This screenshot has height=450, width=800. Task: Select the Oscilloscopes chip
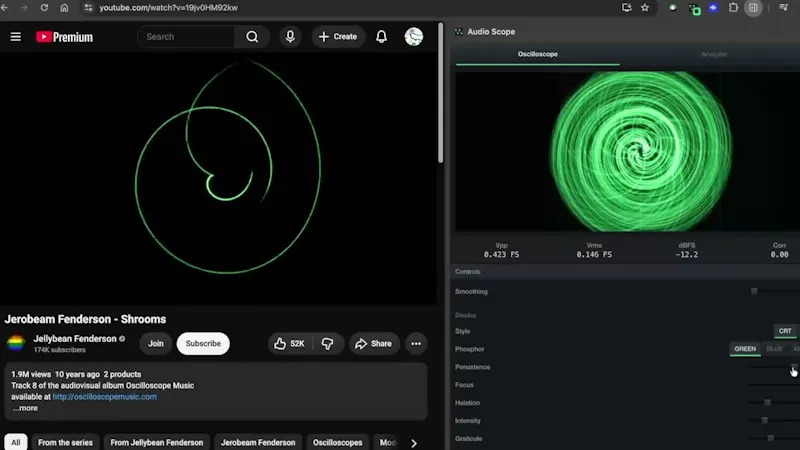(337, 442)
